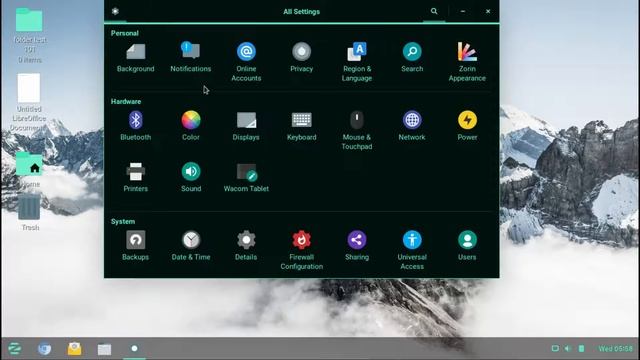Open Power settings
Screen dimensions: 640x360
[467, 126]
